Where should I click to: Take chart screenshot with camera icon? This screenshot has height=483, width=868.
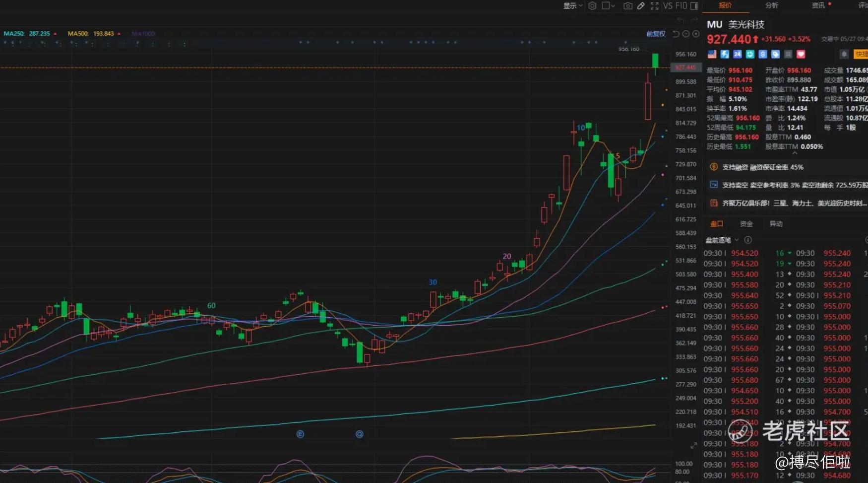[x=628, y=6]
